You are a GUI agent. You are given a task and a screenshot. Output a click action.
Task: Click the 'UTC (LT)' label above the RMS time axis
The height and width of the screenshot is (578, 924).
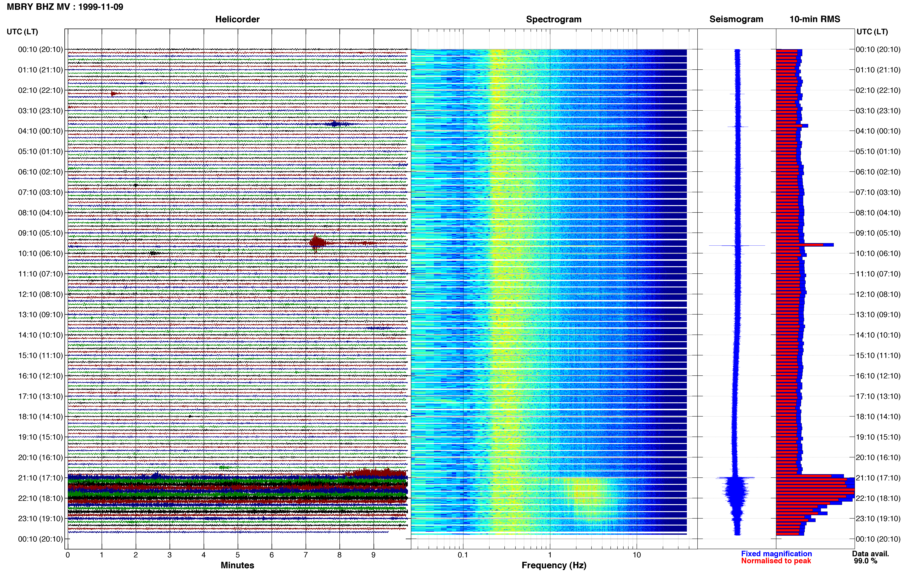[x=872, y=32]
